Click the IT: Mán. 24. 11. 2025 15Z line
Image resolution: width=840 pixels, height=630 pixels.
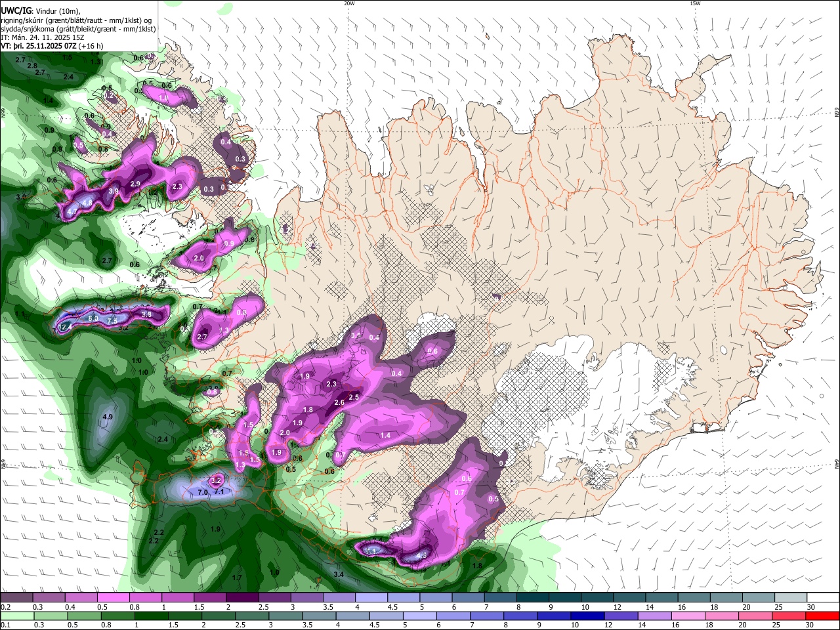[43, 37]
